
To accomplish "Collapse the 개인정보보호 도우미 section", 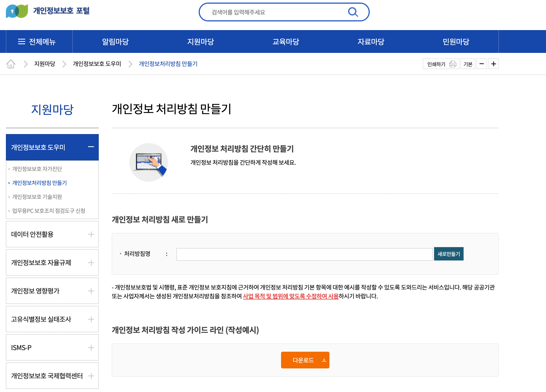I will click(91, 147).
